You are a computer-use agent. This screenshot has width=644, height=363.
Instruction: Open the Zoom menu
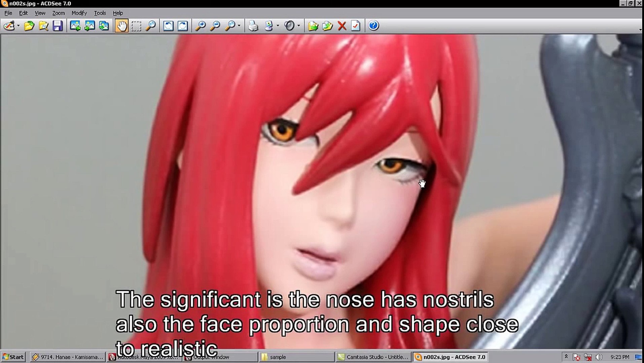point(58,13)
